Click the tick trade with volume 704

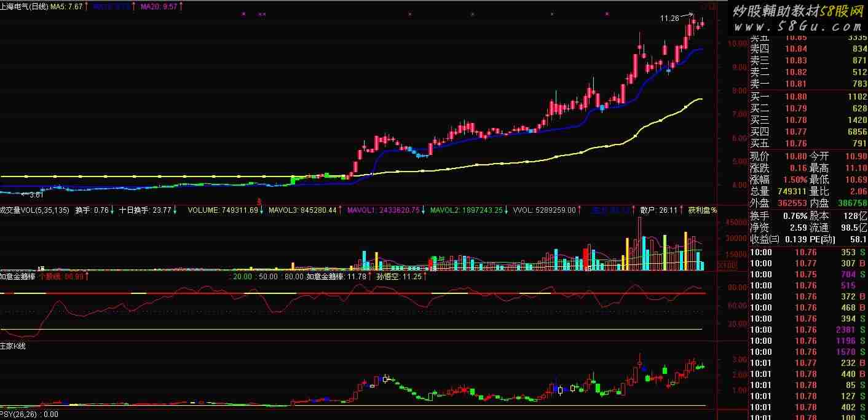848,274
